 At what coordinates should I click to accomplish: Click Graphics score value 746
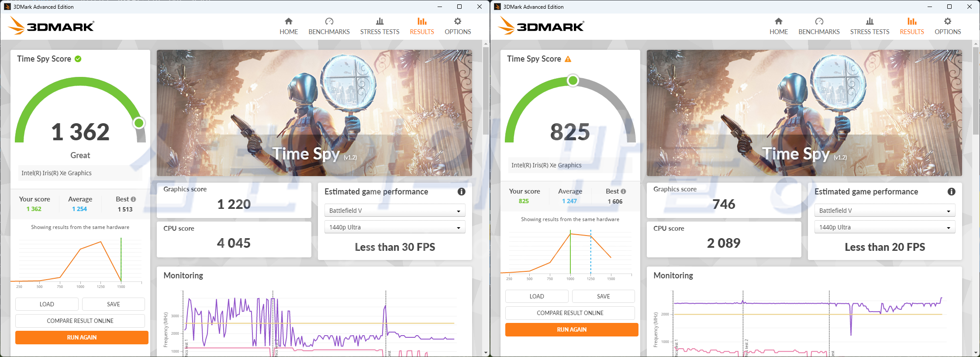(724, 204)
